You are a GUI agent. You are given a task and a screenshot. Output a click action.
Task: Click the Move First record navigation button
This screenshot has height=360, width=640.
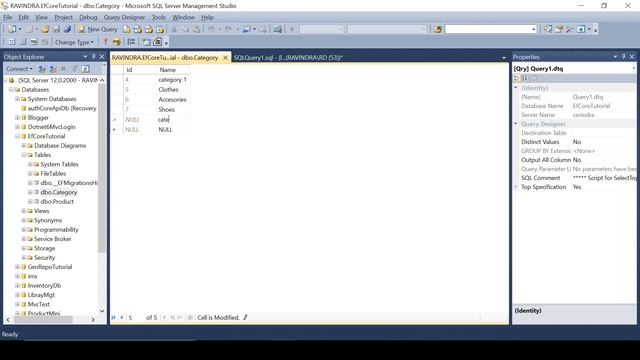pyautogui.click(x=113, y=318)
